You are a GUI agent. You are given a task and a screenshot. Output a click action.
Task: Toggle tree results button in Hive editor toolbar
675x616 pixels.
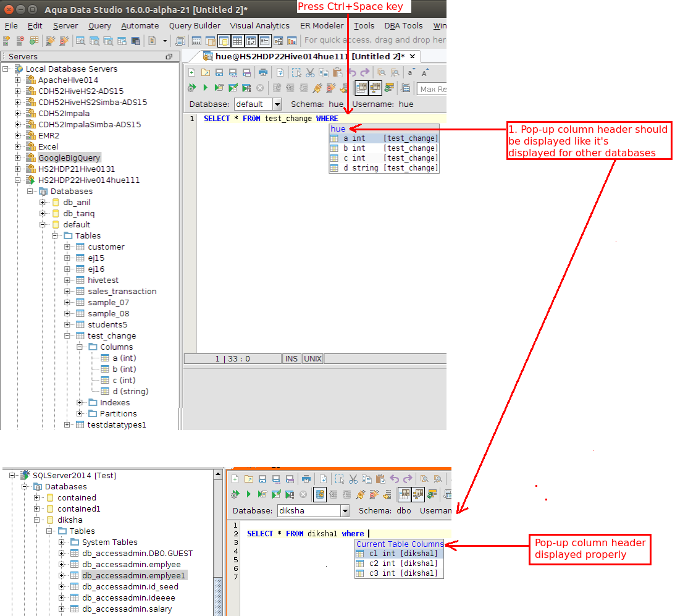coord(375,88)
